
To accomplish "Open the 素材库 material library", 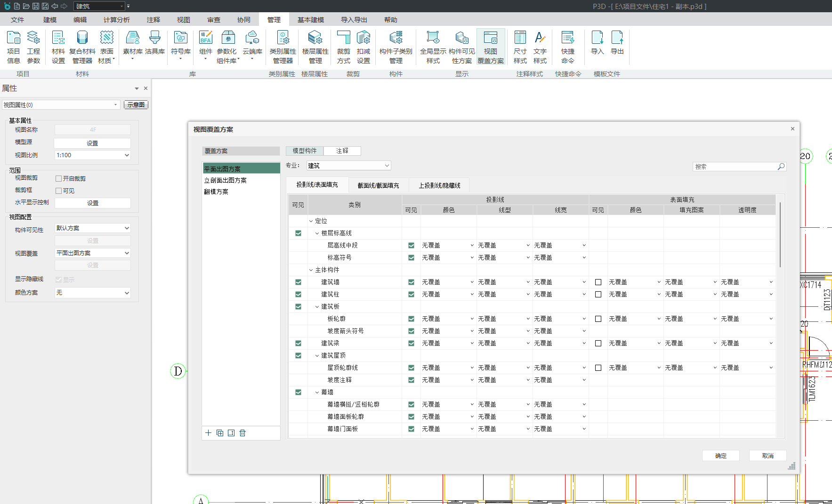I will click(x=132, y=44).
